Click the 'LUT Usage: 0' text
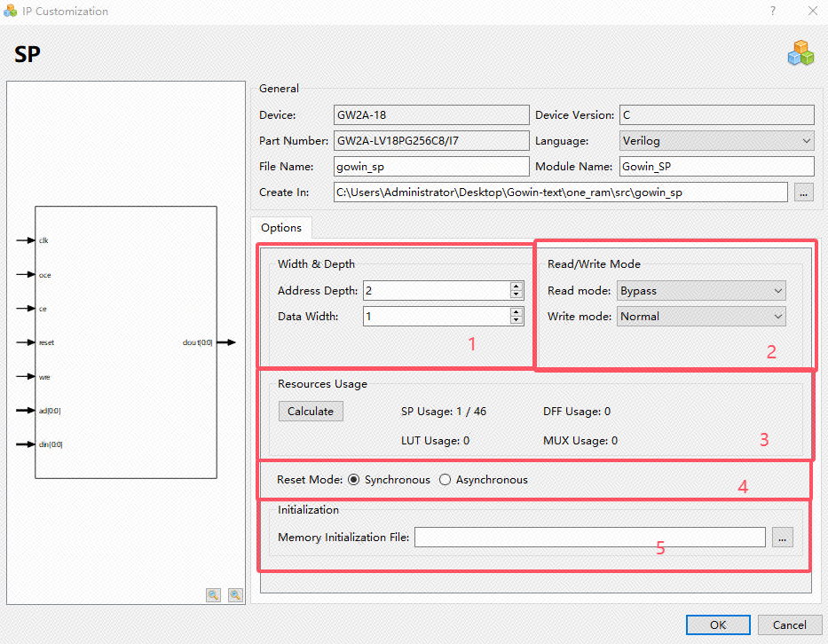 (435, 440)
